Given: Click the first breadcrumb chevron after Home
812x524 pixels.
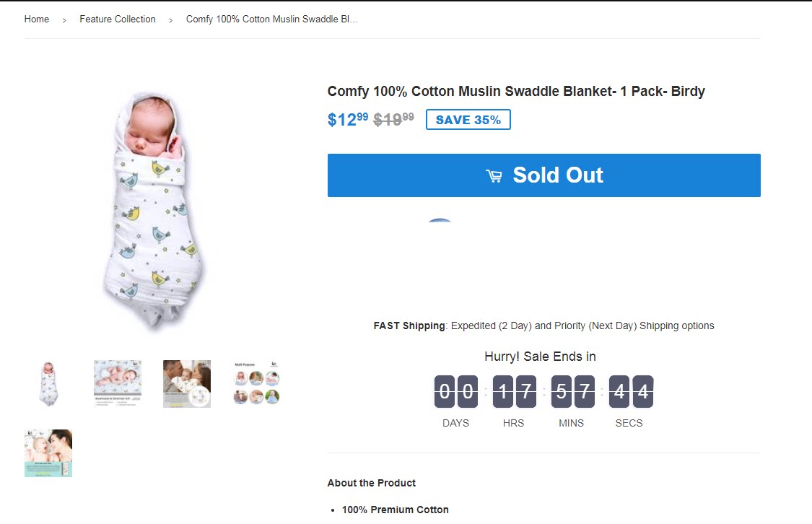Looking at the screenshot, I should (x=64, y=20).
